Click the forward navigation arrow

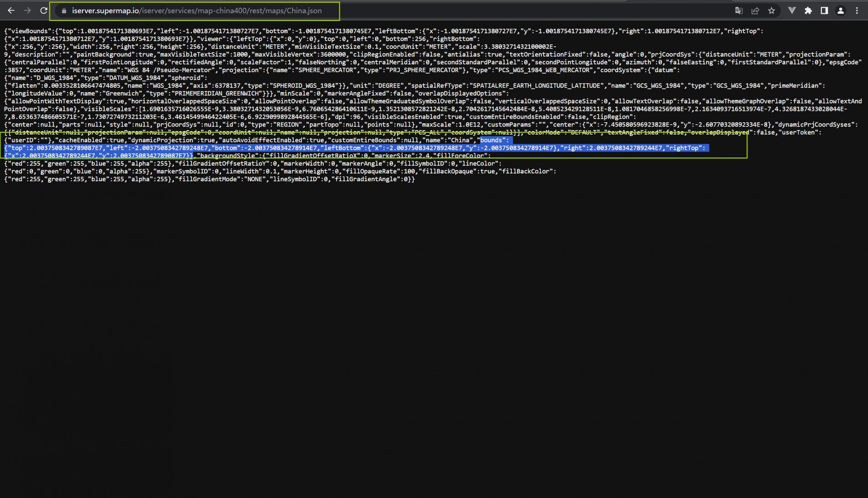click(x=27, y=10)
